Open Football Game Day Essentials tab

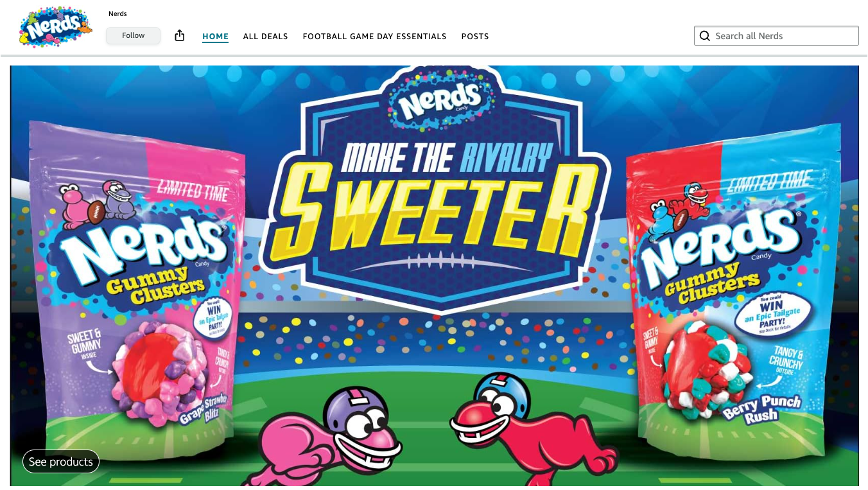coord(375,37)
